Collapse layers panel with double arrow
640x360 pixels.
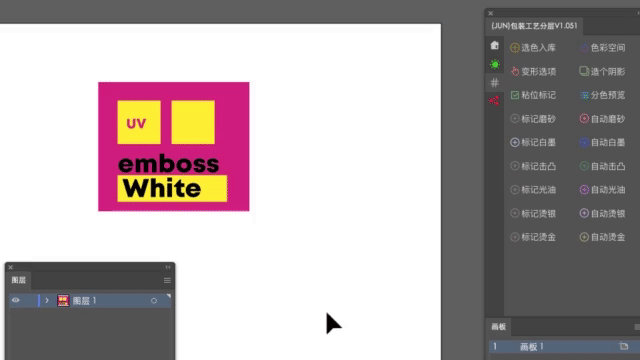[x=168, y=267]
